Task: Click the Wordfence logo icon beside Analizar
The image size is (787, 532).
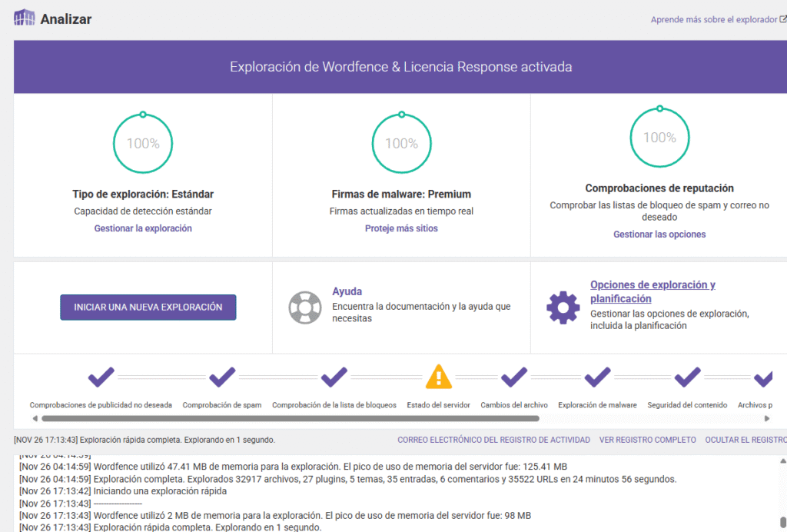Action: [x=25, y=18]
